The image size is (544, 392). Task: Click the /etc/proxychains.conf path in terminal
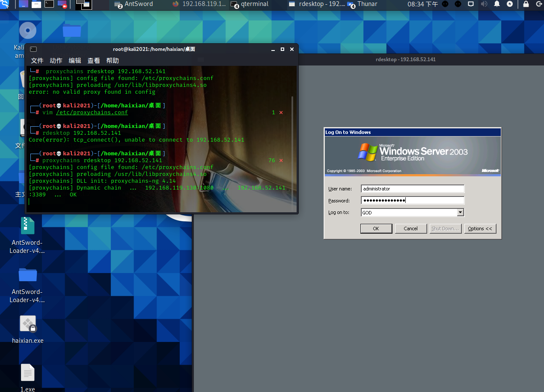pyautogui.click(x=92, y=113)
